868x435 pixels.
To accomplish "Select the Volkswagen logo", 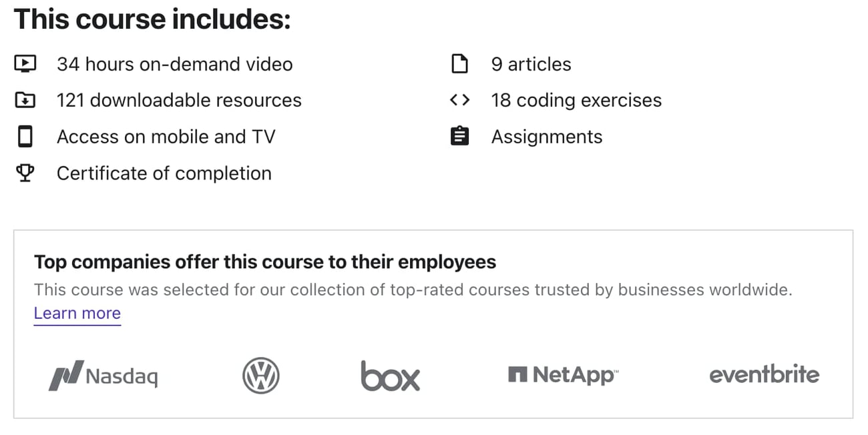I will pyautogui.click(x=261, y=375).
